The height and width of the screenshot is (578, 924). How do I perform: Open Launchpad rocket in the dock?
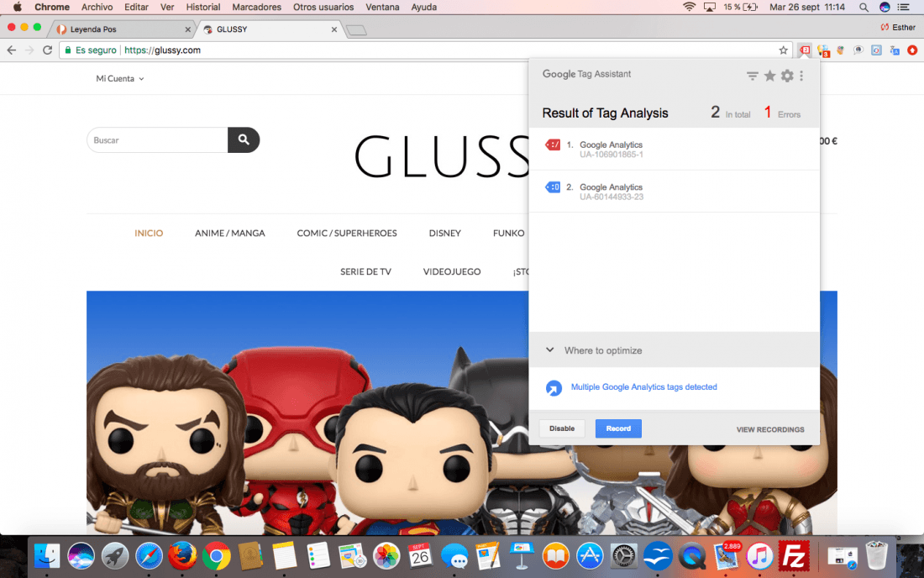click(x=115, y=555)
